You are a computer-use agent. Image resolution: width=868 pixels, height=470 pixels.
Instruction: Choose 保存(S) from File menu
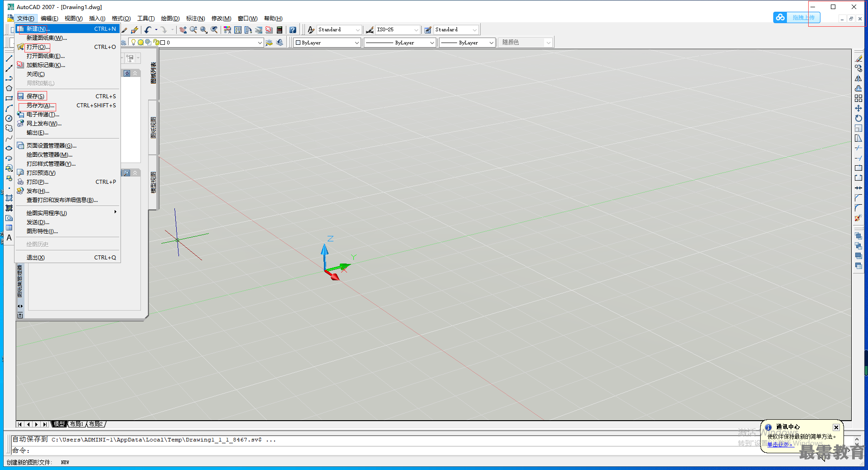(68, 96)
